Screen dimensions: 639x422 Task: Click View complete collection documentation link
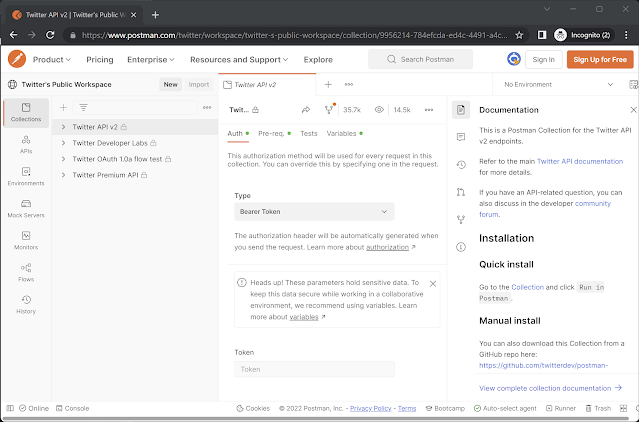551,388
